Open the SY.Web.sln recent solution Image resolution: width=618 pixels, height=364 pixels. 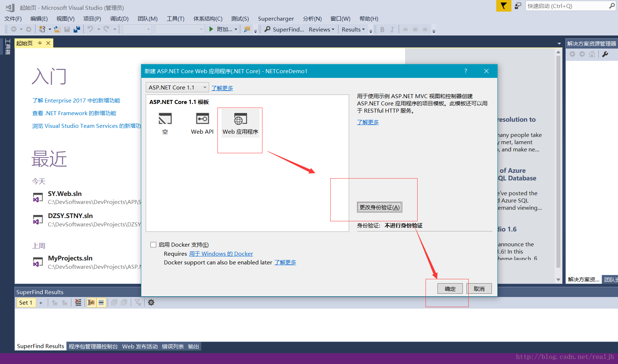click(65, 194)
